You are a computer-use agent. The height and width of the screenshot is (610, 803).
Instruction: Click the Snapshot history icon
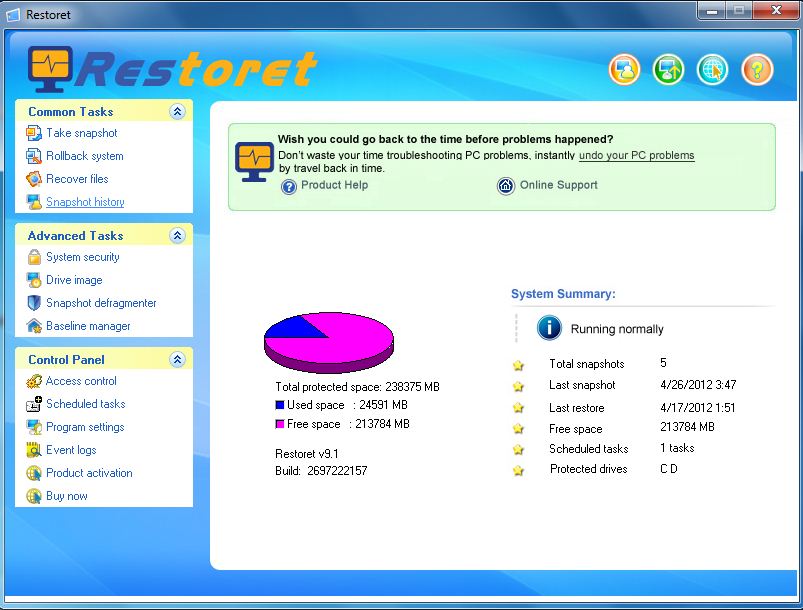point(34,202)
